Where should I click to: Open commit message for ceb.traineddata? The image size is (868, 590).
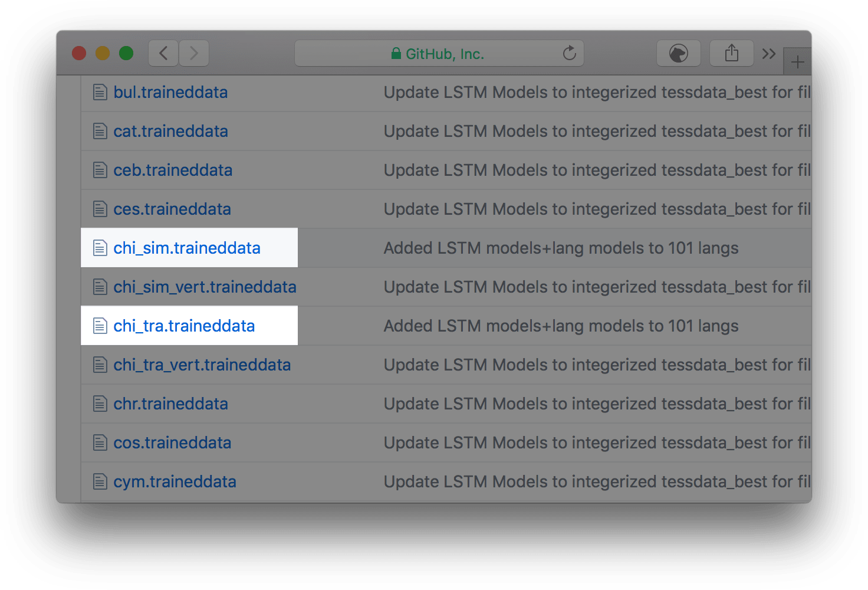click(596, 171)
